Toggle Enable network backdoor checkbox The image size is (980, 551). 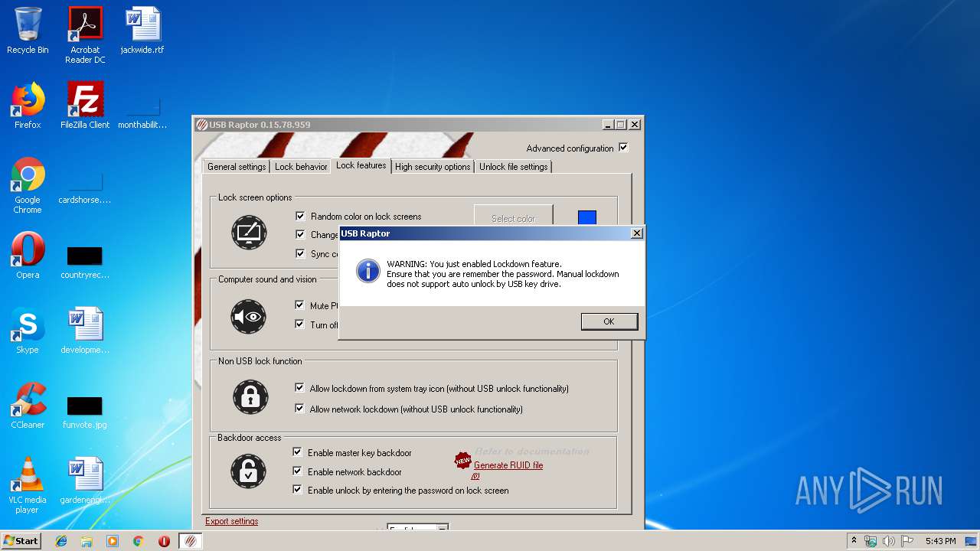pos(297,471)
